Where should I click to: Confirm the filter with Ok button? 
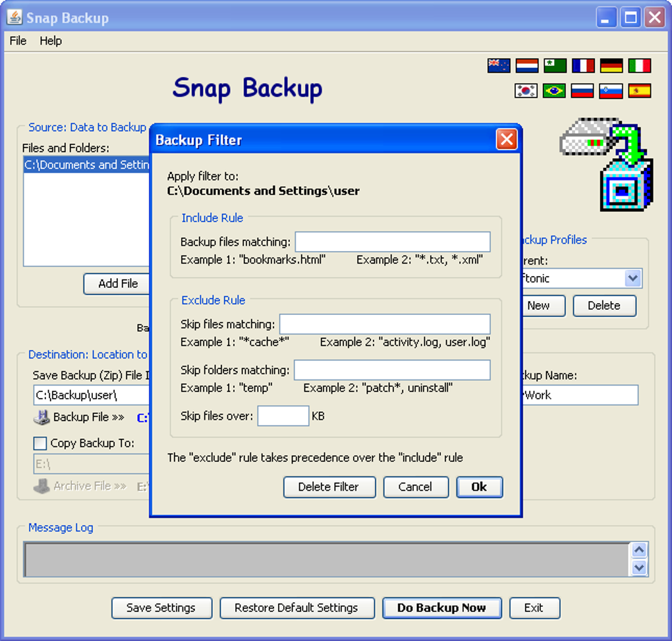pyautogui.click(x=479, y=488)
